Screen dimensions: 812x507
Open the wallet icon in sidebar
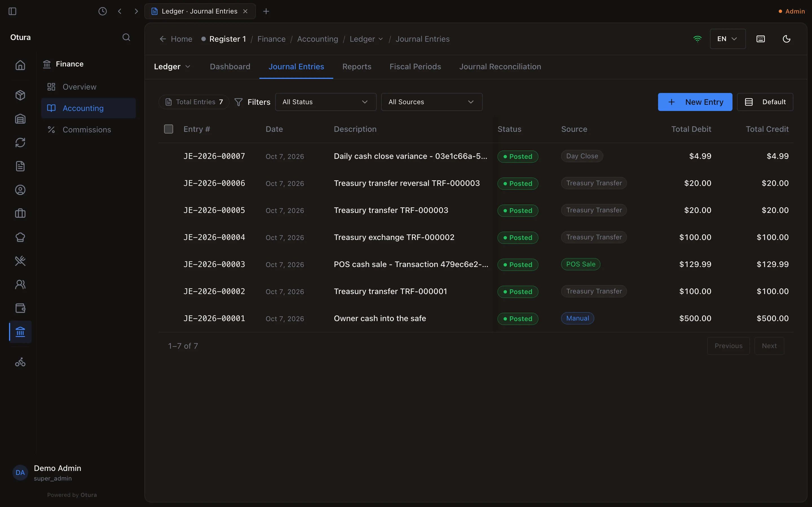coord(20,308)
